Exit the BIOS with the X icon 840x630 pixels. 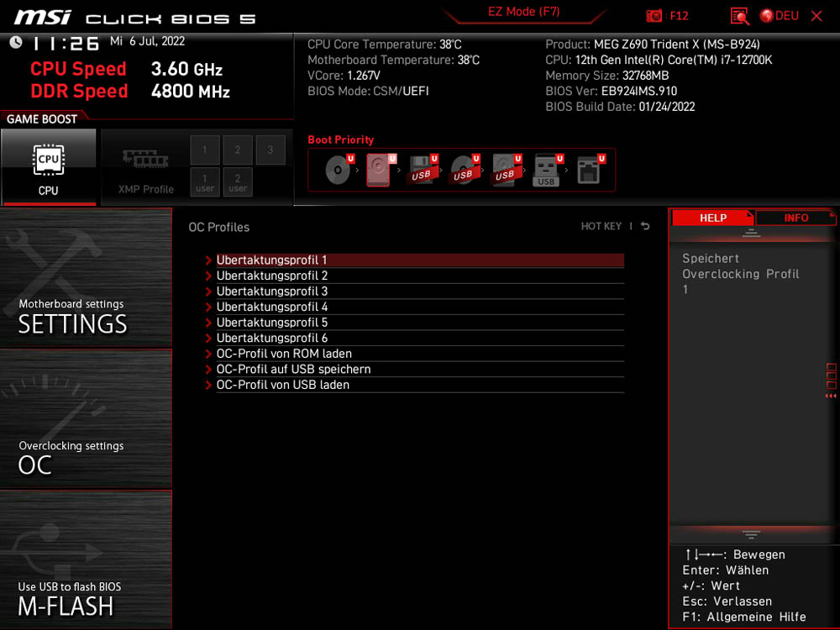pyautogui.click(x=816, y=16)
